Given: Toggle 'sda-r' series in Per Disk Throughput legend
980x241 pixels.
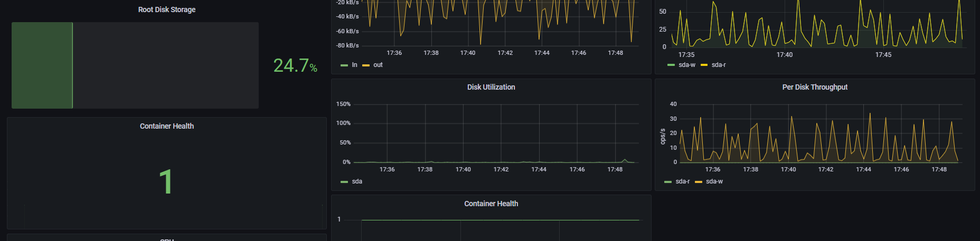Looking at the screenshot, I should (x=683, y=181).
